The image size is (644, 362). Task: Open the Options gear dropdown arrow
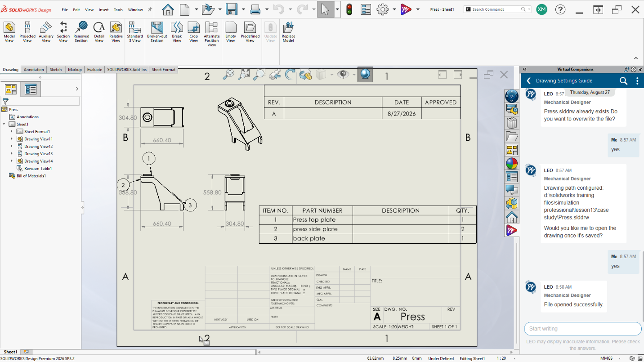point(394,9)
